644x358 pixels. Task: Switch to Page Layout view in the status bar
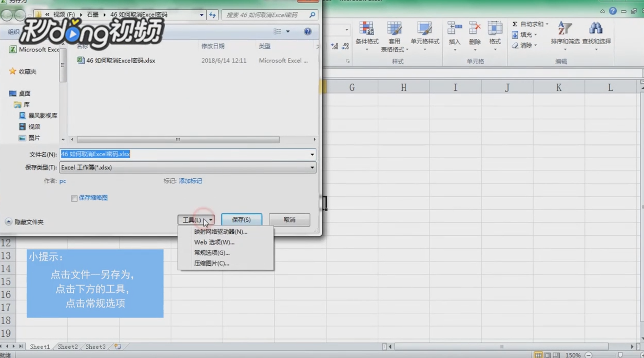click(548, 355)
